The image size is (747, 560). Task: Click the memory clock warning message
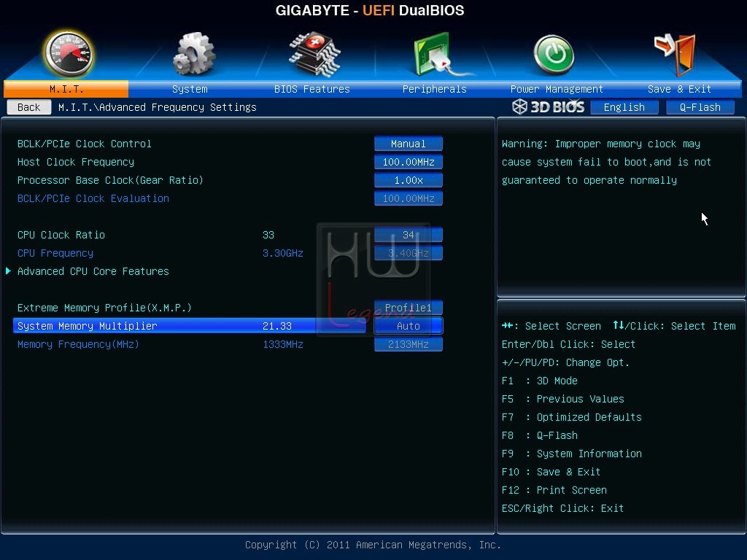point(606,162)
